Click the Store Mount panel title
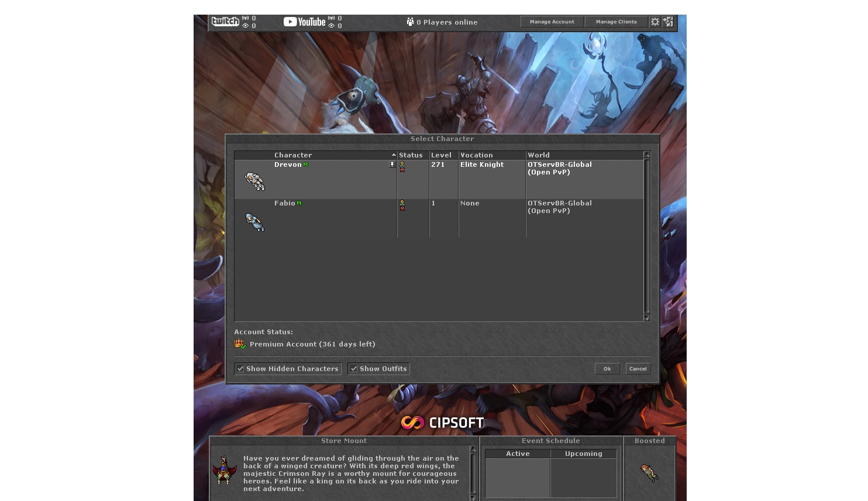 (344, 441)
